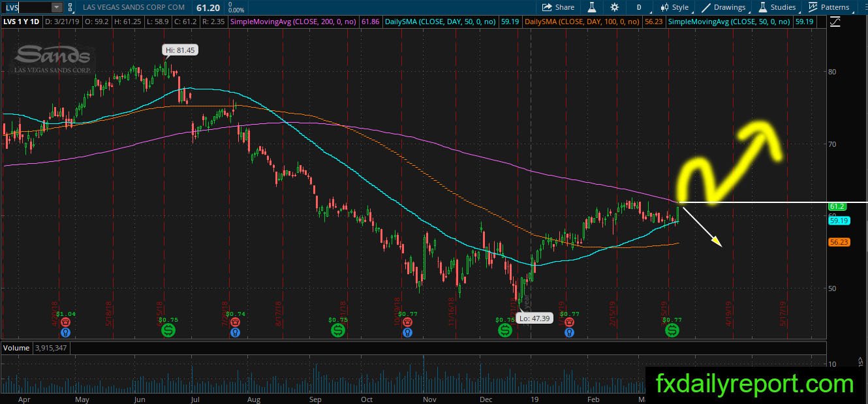Click the dividend dollar icon near December
The width and height of the screenshot is (868, 404).
[505, 331]
